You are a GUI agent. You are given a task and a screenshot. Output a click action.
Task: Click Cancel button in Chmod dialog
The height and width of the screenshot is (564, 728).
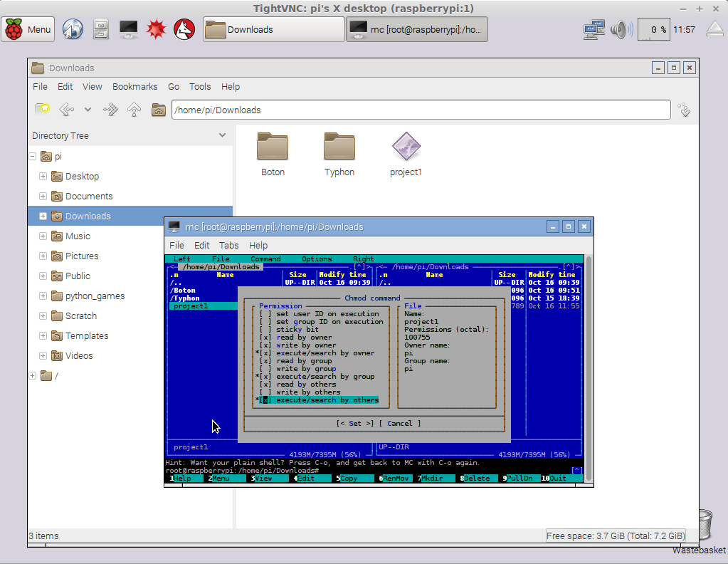pyautogui.click(x=400, y=423)
